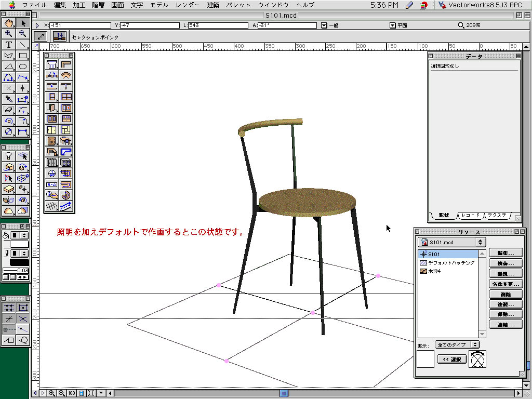Choose the Hemisphere 3D tool
532x399 pixels.
(x=9, y=210)
